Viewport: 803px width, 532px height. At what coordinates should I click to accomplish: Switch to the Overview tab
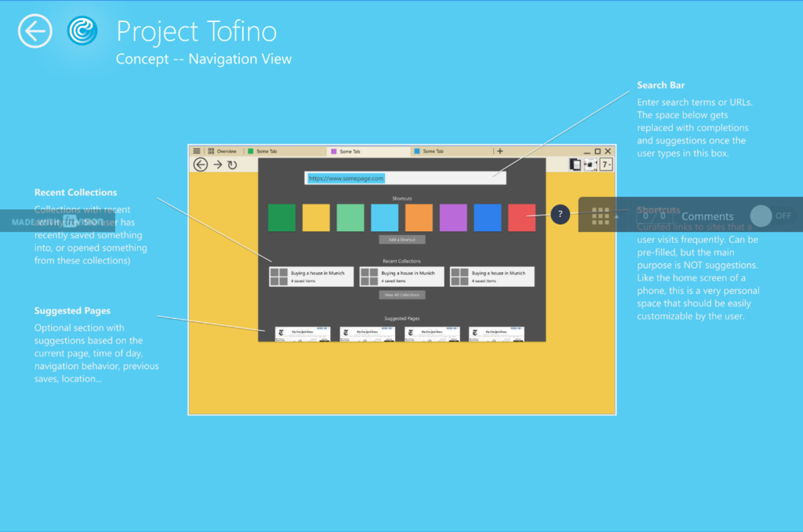coord(222,151)
